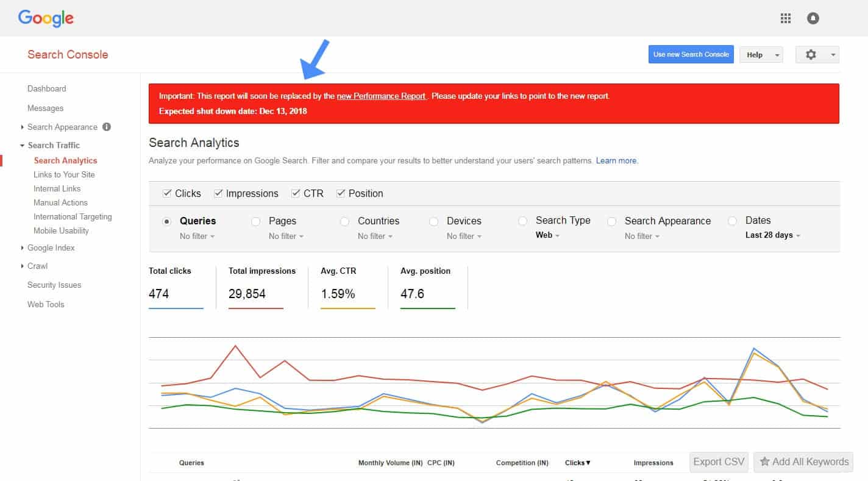Sort by the Clicks column header
868x481 pixels.
click(578, 463)
